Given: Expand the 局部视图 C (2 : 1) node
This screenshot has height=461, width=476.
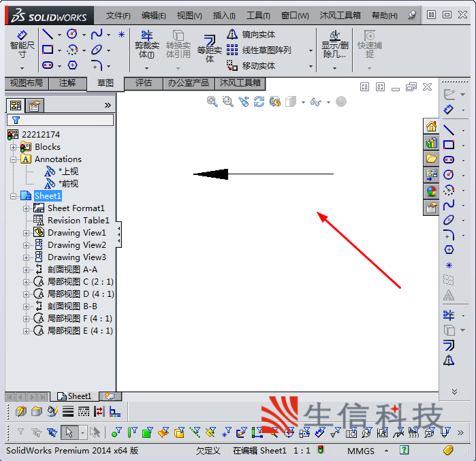Looking at the screenshot, I should pyautogui.click(x=26, y=282).
